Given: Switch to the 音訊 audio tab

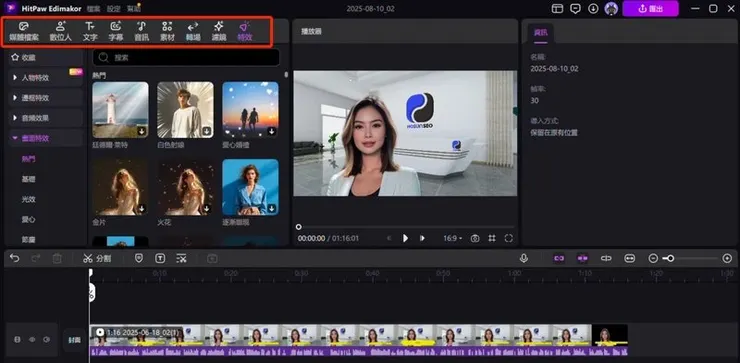Looking at the screenshot, I should [142, 32].
